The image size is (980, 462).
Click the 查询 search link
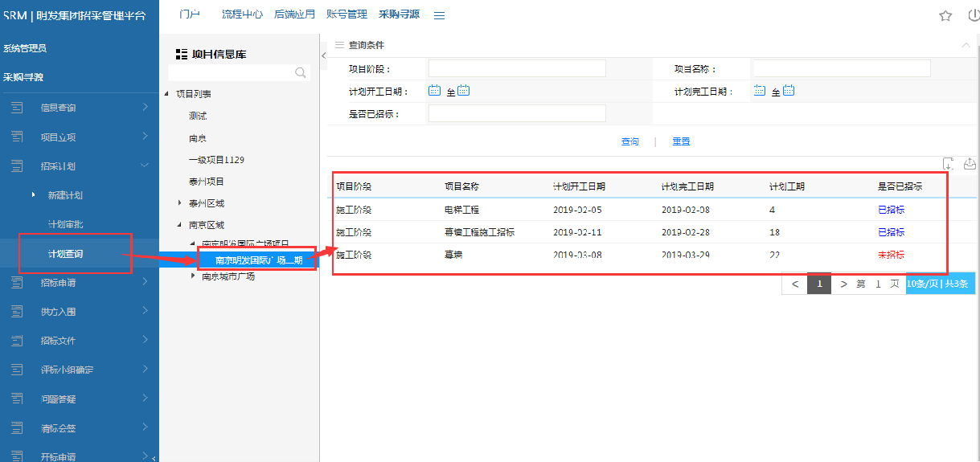(x=630, y=141)
